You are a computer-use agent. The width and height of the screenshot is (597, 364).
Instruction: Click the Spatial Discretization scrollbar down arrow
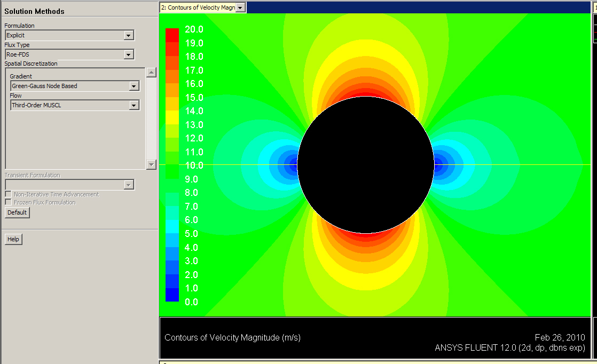[151, 164]
